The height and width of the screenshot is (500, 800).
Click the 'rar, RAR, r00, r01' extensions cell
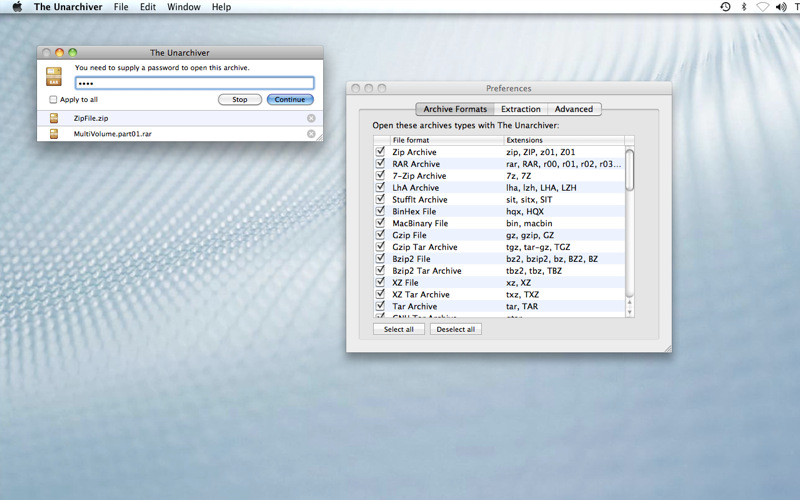(x=564, y=164)
